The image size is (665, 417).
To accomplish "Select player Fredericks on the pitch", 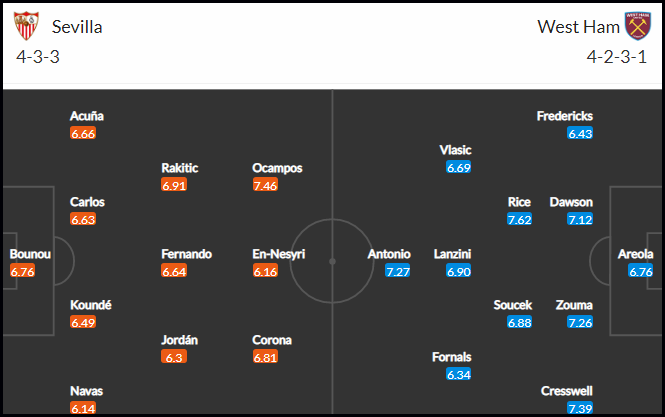I will tap(564, 116).
